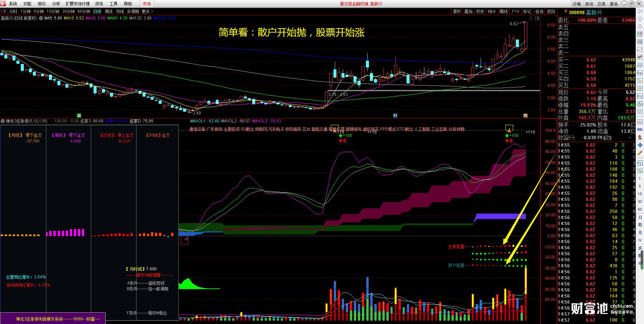Switch chart to 1-minute period via sidebar
The image size is (644, 324).
(640, 178)
